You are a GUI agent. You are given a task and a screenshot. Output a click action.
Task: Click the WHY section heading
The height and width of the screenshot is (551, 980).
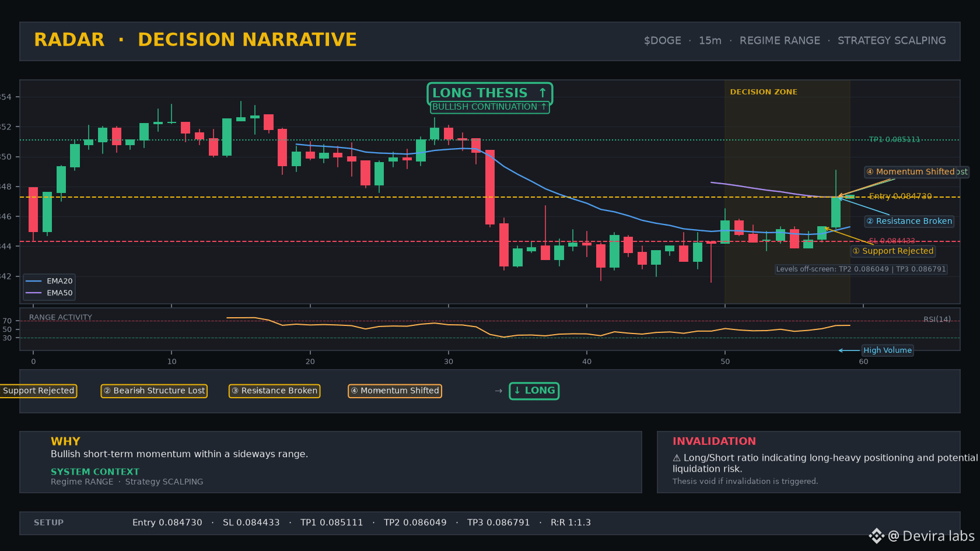tap(65, 441)
